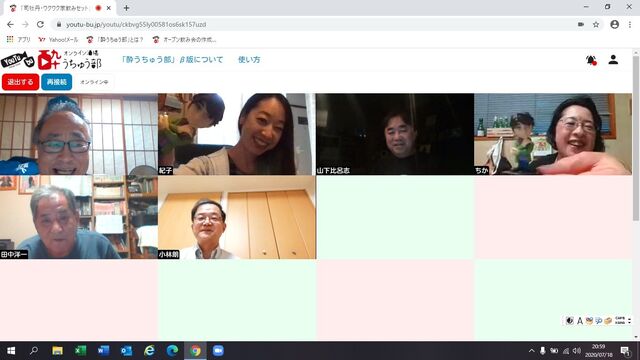Click the blue 再接続 reconnect button
640x360 pixels.
(57, 82)
